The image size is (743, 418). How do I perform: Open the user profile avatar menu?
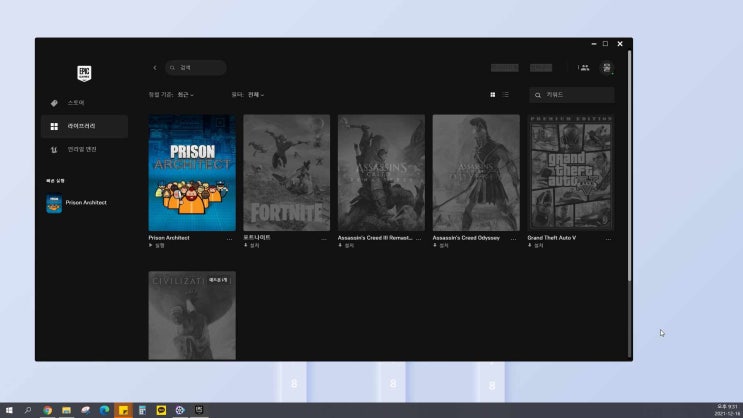(x=606, y=68)
